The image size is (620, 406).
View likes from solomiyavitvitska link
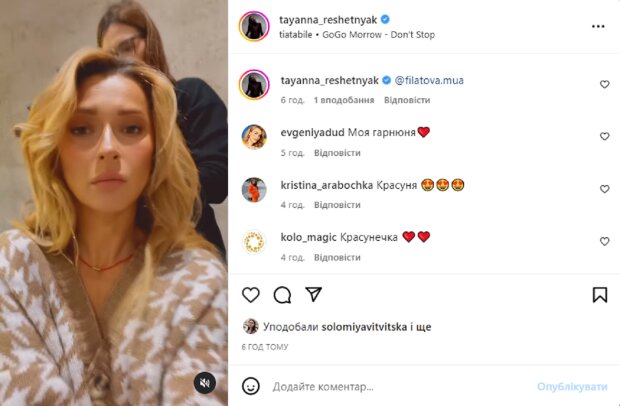(364, 327)
